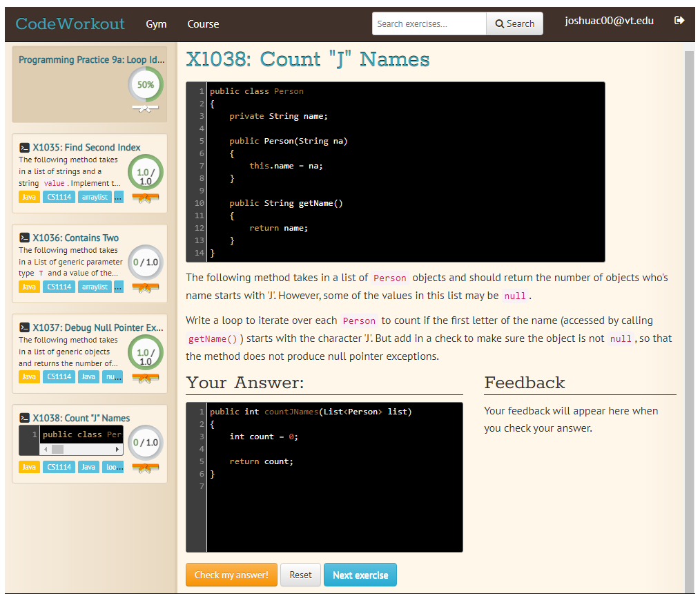Open the Gym section

click(x=156, y=23)
